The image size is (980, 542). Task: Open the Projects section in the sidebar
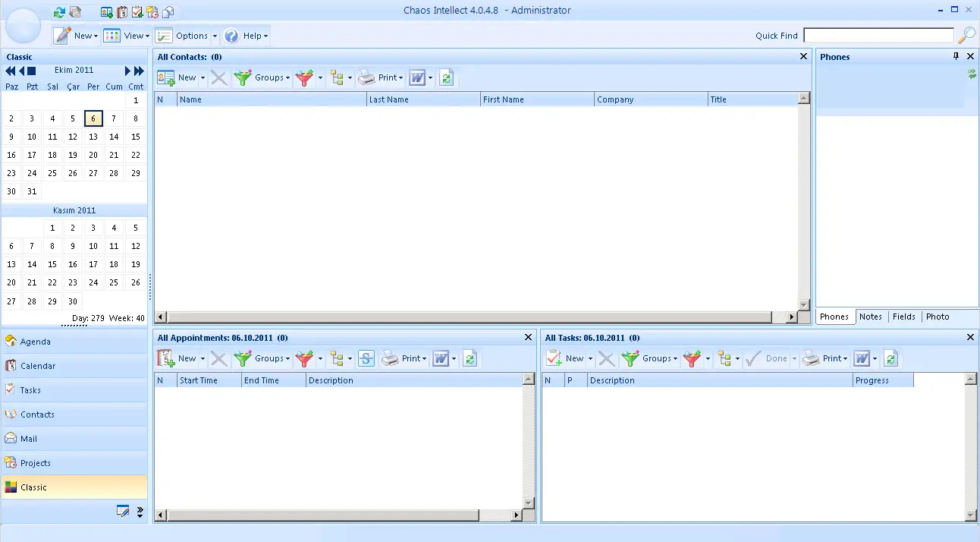pyautogui.click(x=74, y=463)
